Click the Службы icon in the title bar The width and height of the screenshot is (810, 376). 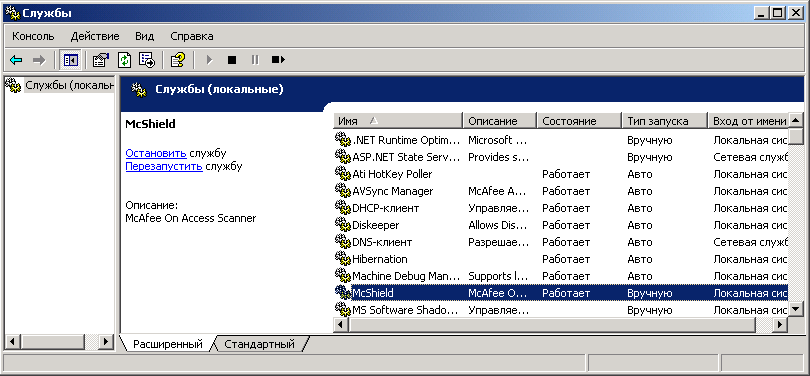click(x=12, y=13)
